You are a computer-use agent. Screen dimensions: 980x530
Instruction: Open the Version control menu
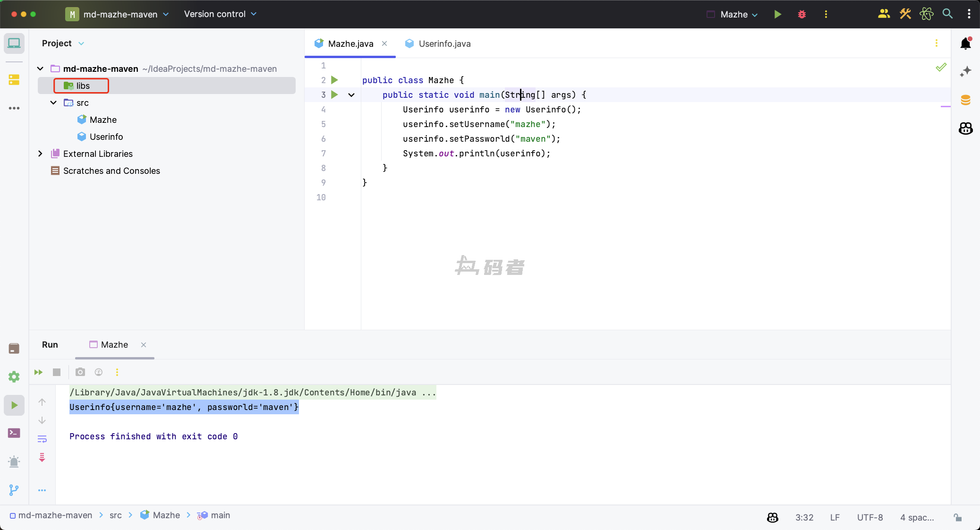[220, 14]
